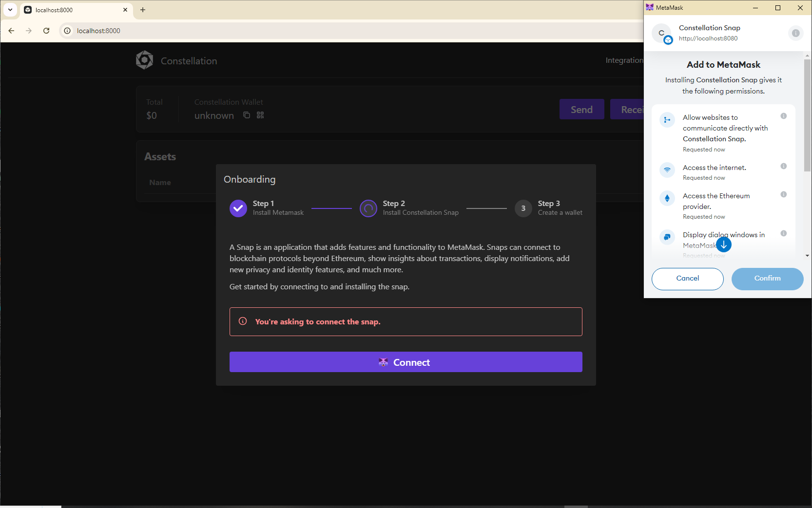Click the Step 3 number circle
The width and height of the screenshot is (812, 508).
point(523,208)
